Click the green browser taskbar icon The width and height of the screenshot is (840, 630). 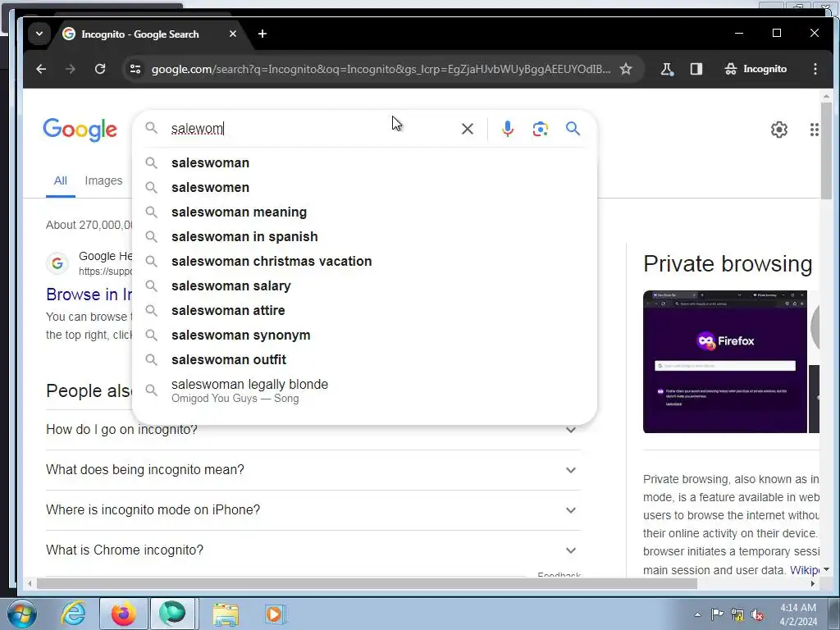coord(172,614)
